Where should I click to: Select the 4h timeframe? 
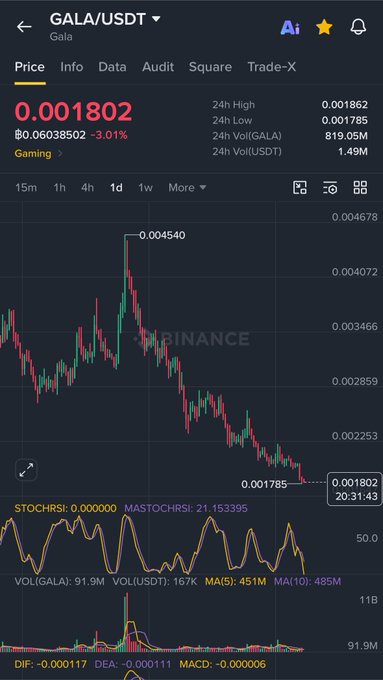coord(87,188)
